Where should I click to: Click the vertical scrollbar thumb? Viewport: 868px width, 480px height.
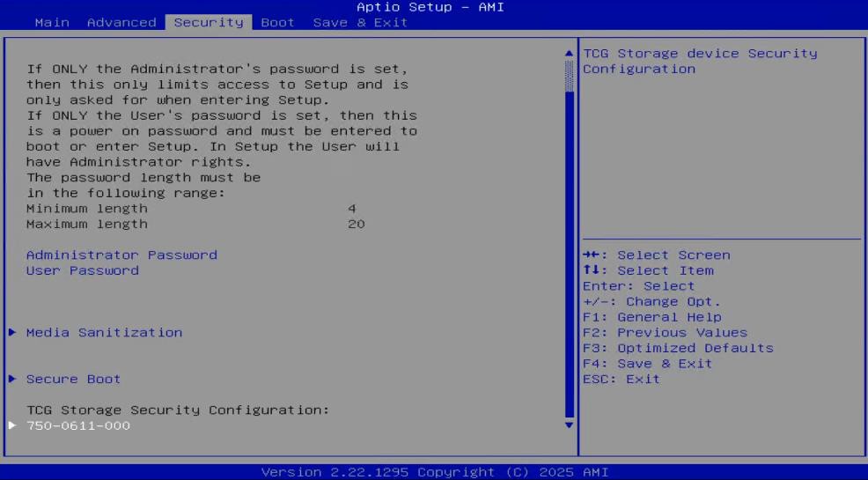[569, 76]
